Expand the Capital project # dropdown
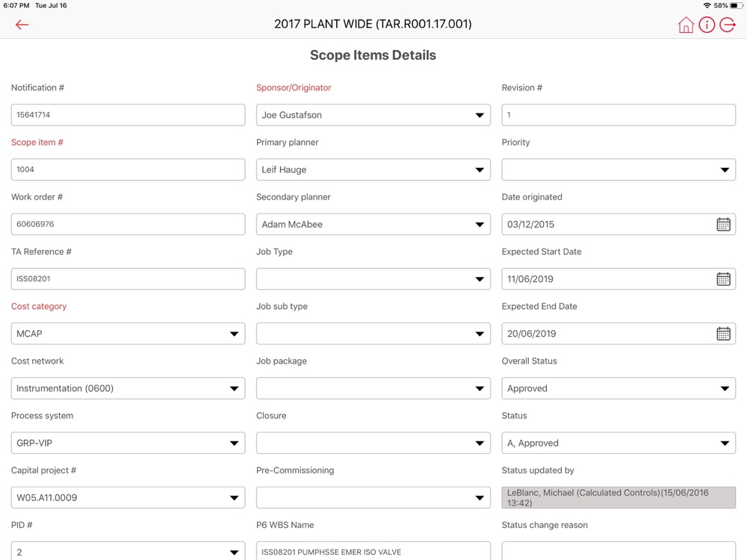 128,497
